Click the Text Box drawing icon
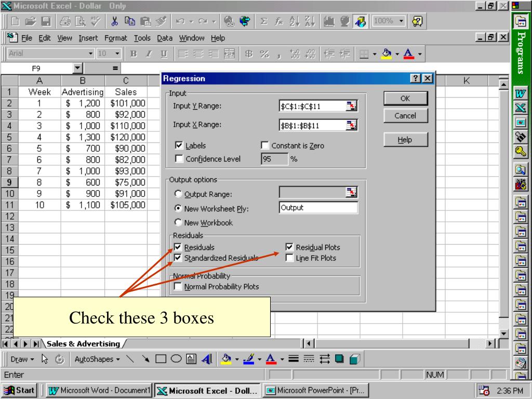The height and width of the screenshot is (399, 532). (191, 358)
